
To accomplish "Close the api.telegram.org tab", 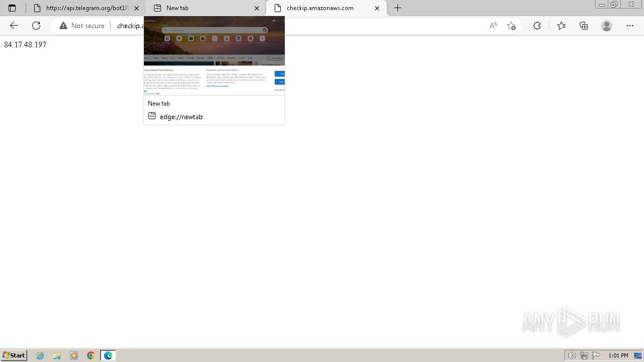I will [x=136, y=8].
